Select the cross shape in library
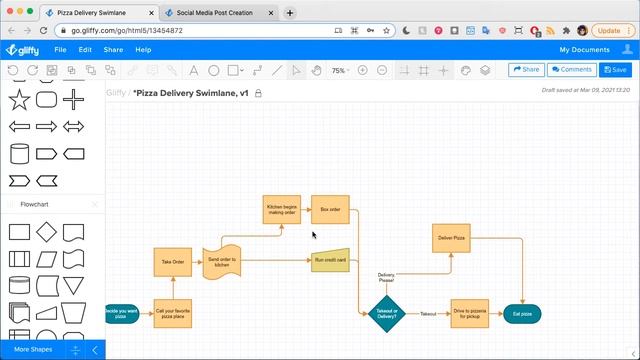 tap(73, 100)
